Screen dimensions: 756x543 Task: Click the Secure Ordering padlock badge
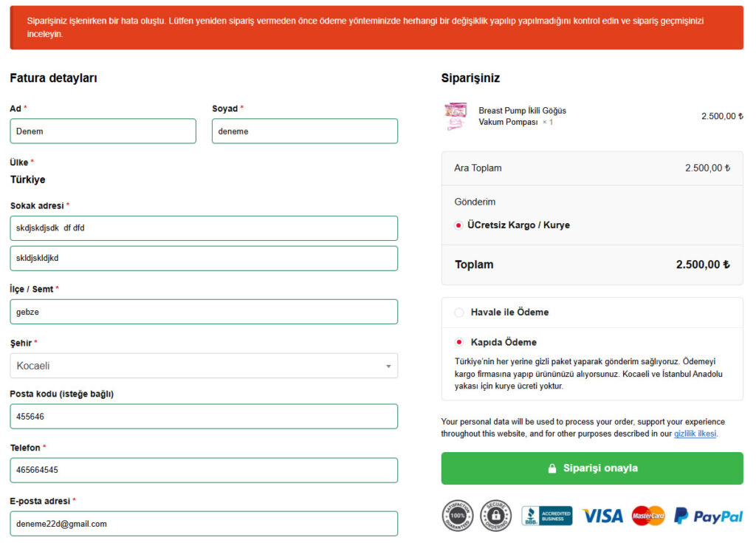495,515
